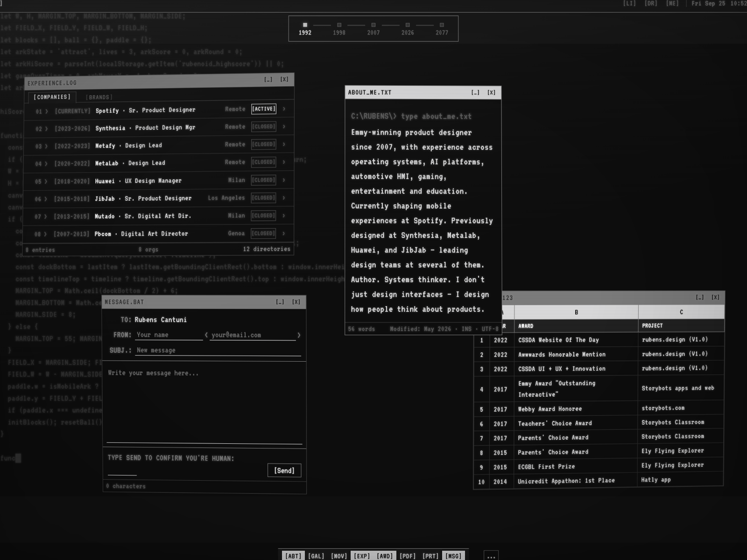Viewport: 747px width, 560px height.
Task: Open the COMPANIES tab in Experience log
Action: (x=52, y=97)
